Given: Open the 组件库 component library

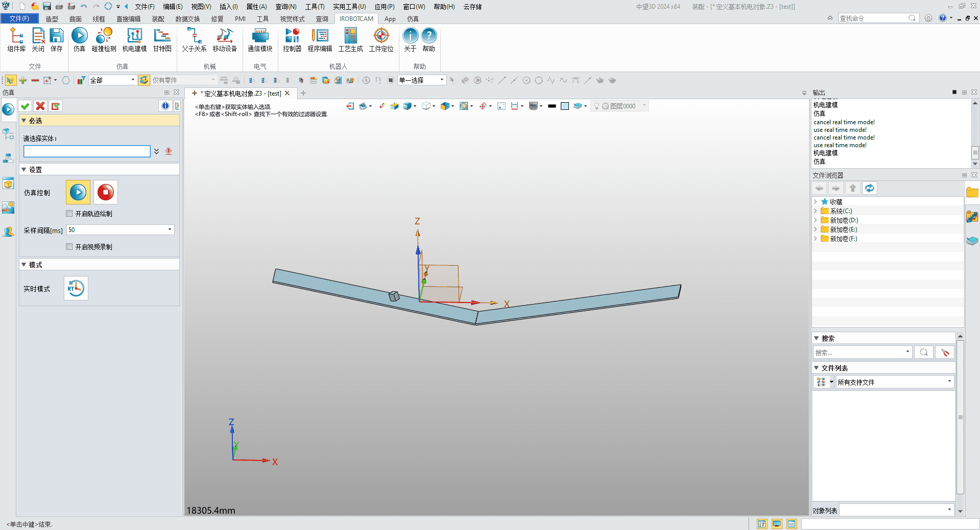Looking at the screenshot, I should (16, 40).
